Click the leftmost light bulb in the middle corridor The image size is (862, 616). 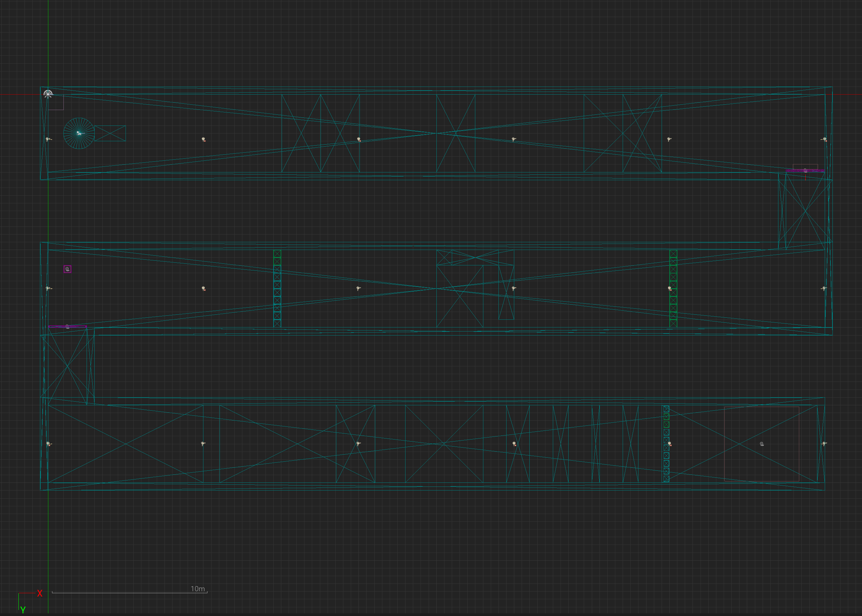(x=203, y=289)
